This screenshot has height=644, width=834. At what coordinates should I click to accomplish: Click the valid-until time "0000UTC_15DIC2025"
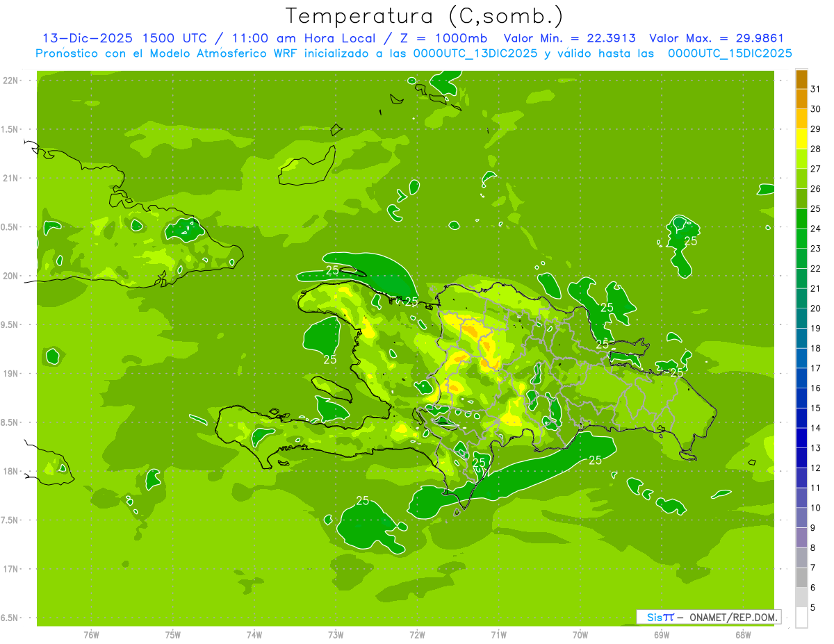[x=730, y=53]
